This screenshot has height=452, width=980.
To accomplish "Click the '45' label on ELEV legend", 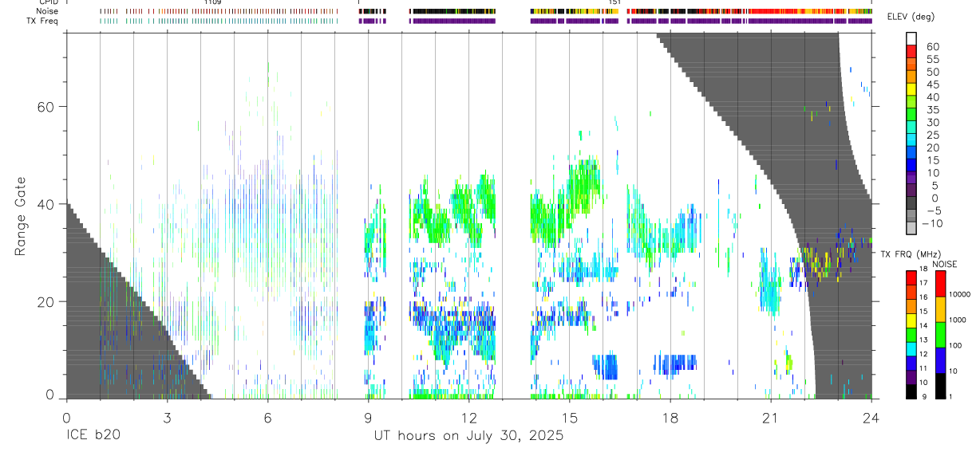I will point(932,85).
